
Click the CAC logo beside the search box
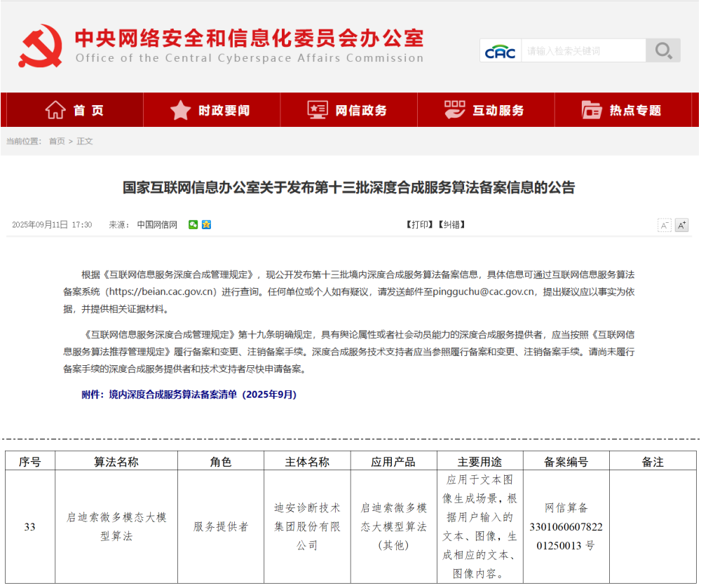500,50
